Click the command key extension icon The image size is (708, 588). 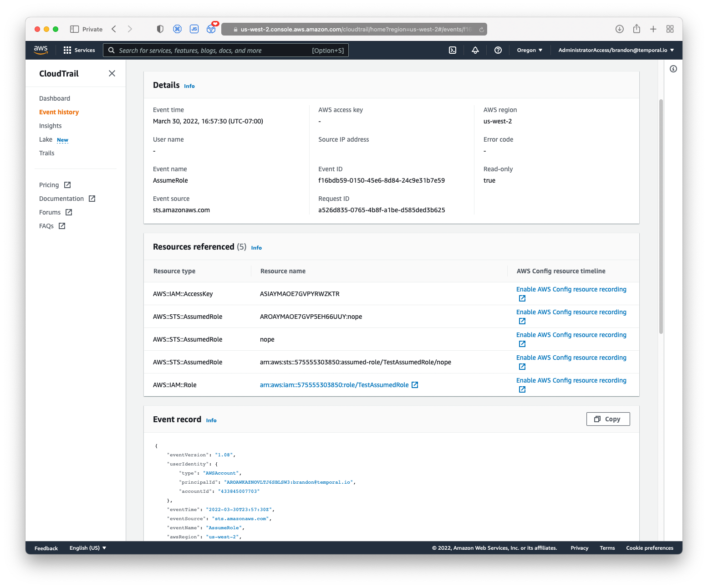coord(177,29)
